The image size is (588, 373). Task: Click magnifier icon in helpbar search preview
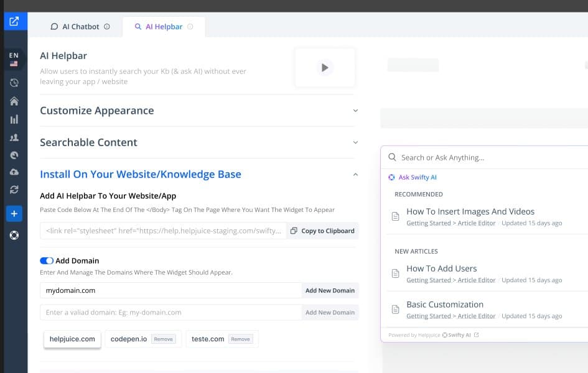tap(392, 157)
